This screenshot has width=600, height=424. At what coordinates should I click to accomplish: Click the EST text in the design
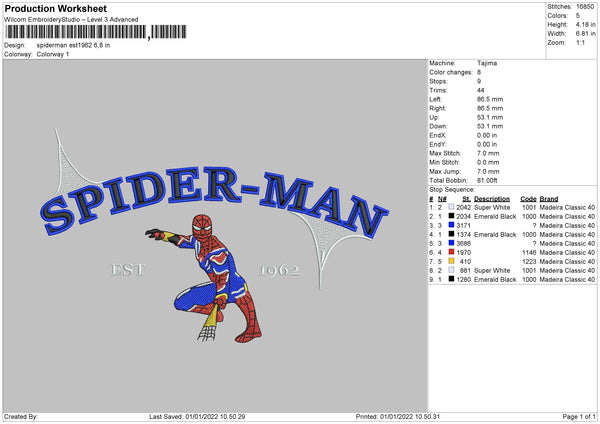point(128,270)
